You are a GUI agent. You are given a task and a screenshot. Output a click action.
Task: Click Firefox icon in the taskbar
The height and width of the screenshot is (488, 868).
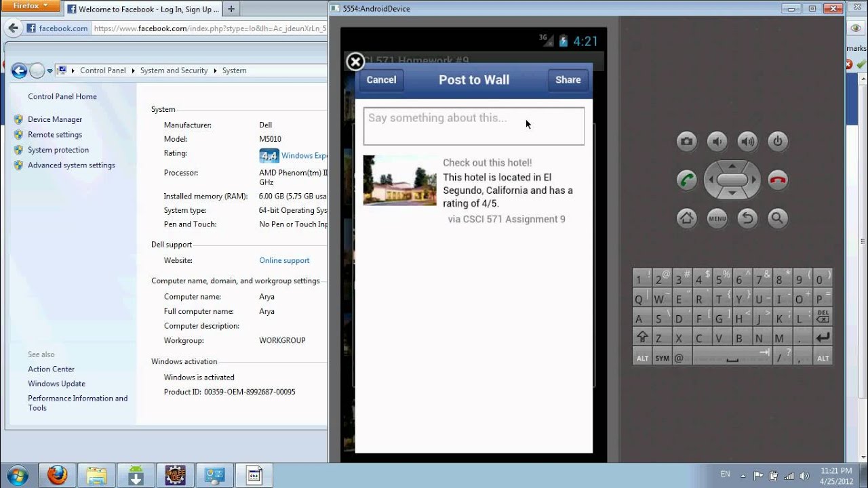(57, 474)
